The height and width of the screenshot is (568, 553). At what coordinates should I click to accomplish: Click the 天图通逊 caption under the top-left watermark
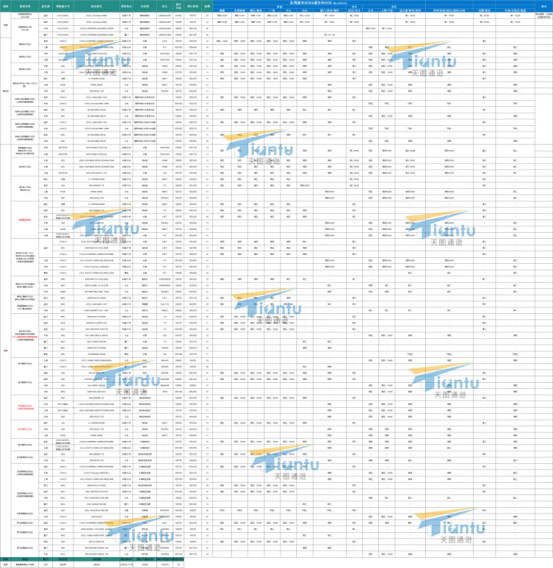[x=100, y=72]
